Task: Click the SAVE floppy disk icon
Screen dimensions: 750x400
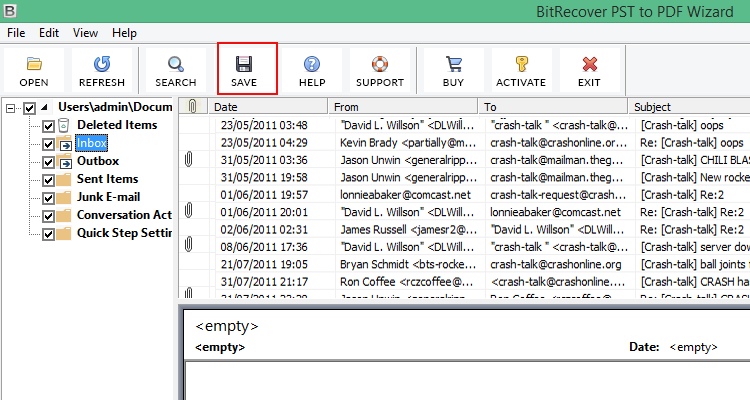Action: (x=244, y=64)
